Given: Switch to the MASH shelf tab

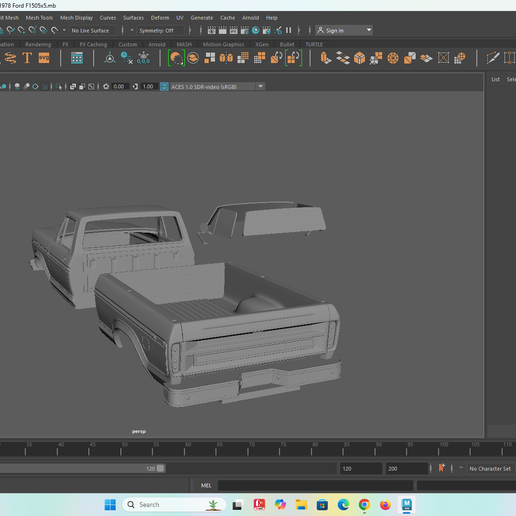Looking at the screenshot, I should click(184, 44).
